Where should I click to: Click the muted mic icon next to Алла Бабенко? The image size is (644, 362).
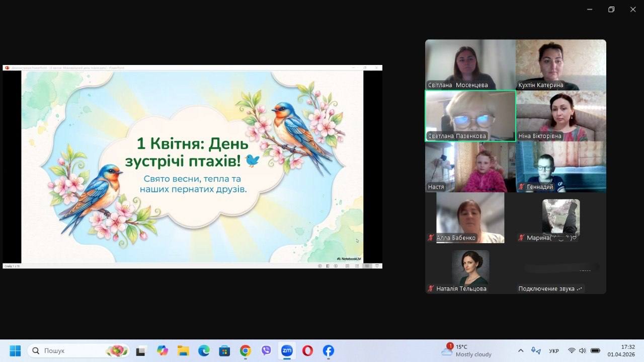[431, 238]
